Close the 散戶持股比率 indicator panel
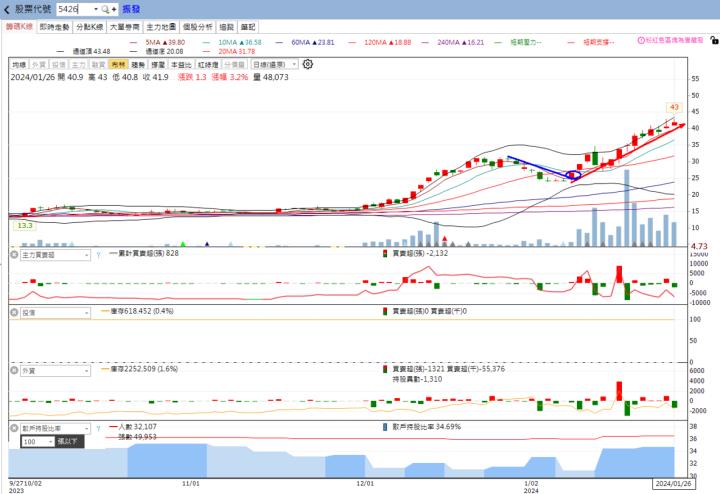 (x=13, y=427)
